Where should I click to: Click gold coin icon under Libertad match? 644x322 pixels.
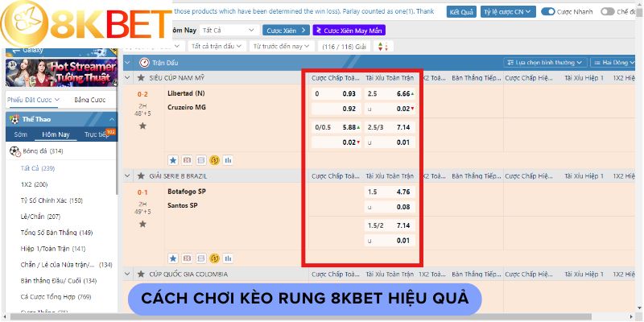[x=214, y=160]
